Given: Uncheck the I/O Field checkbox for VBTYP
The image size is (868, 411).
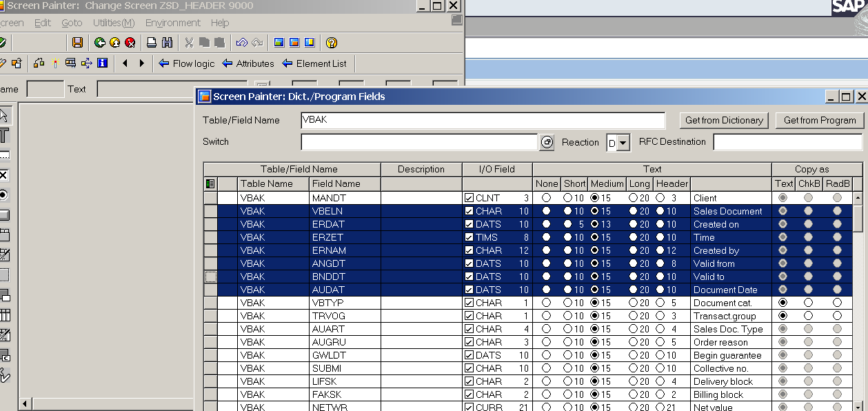Looking at the screenshot, I should (x=470, y=302).
